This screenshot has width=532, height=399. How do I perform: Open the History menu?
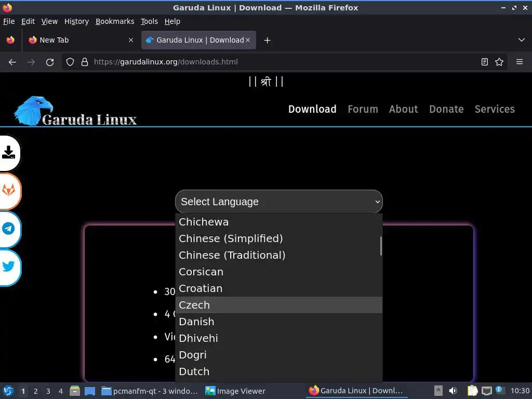(x=77, y=21)
